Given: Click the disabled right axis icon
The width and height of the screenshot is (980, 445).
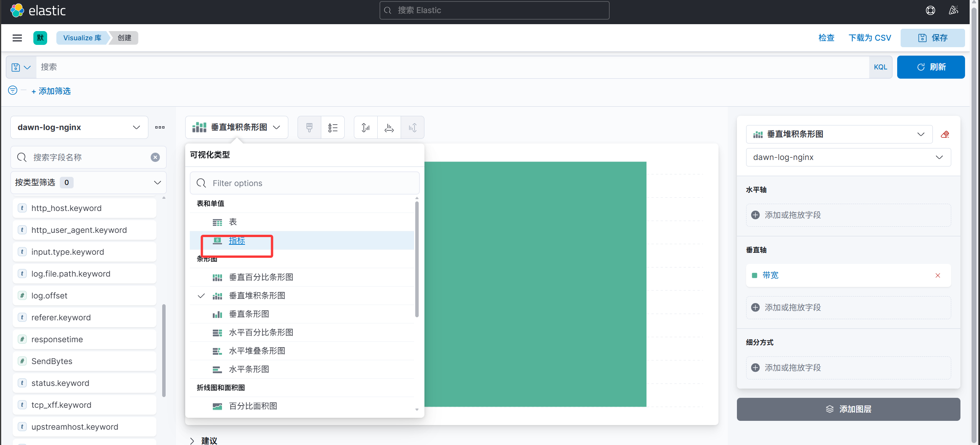Looking at the screenshot, I should coord(413,127).
